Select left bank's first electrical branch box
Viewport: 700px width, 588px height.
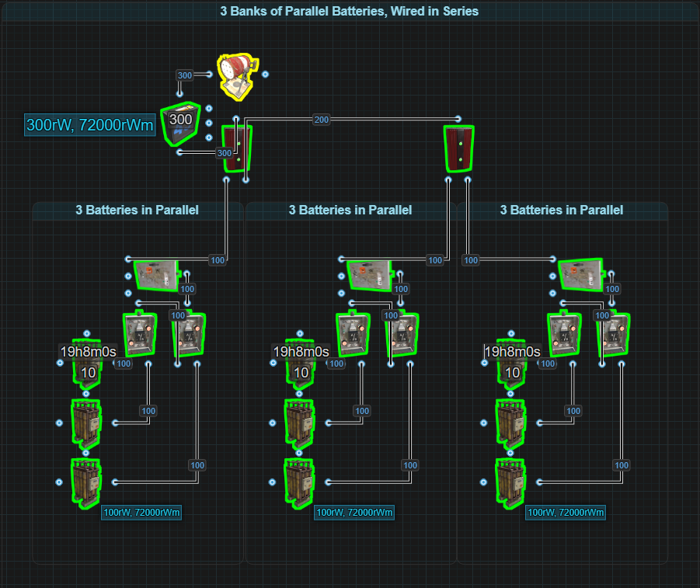click(140, 333)
